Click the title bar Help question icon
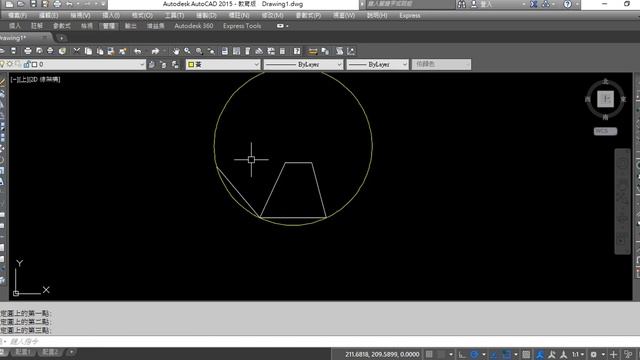 pos(567,4)
